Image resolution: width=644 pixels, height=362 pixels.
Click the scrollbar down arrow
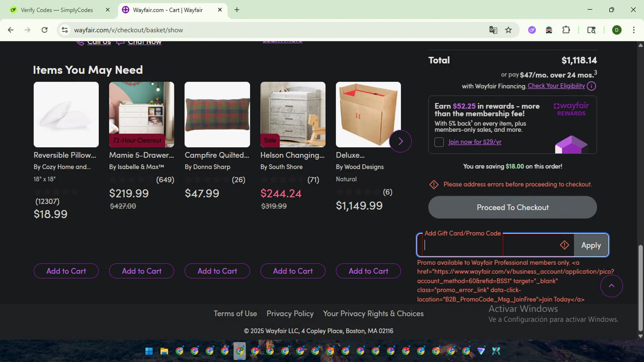[641, 336]
